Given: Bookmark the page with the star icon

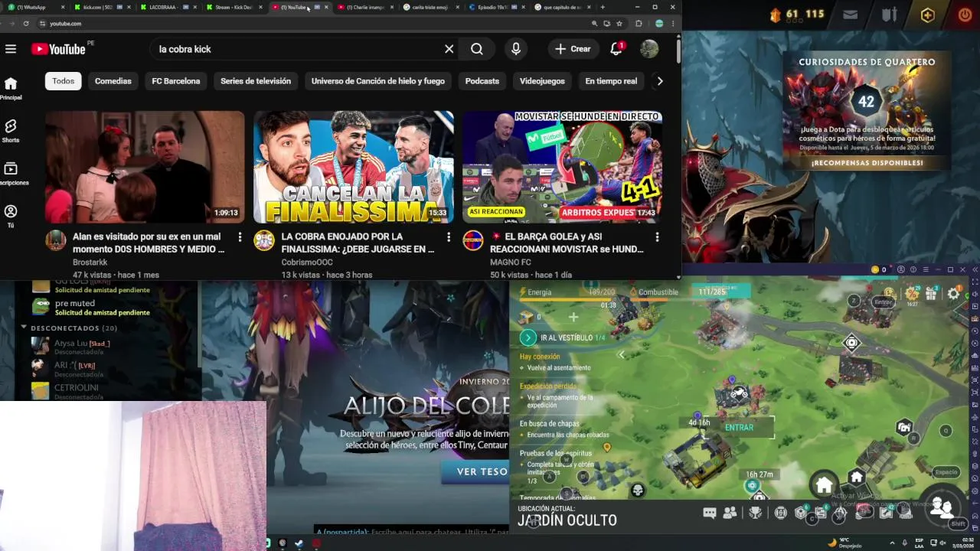Looking at the screenshot, I should tap(619, 24).
